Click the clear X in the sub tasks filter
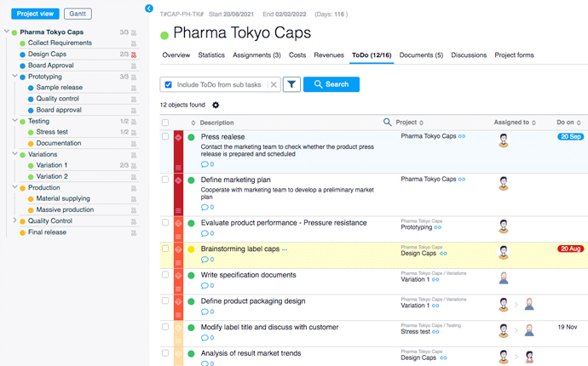Screen dimensions: 588x366 pyautogui.click(x=274, y=85)
